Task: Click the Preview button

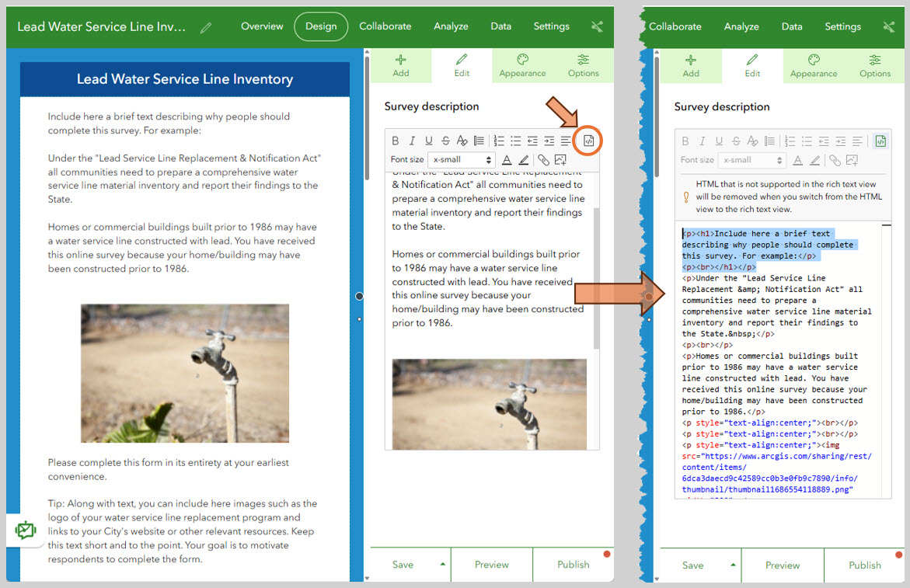Action: 491,565
